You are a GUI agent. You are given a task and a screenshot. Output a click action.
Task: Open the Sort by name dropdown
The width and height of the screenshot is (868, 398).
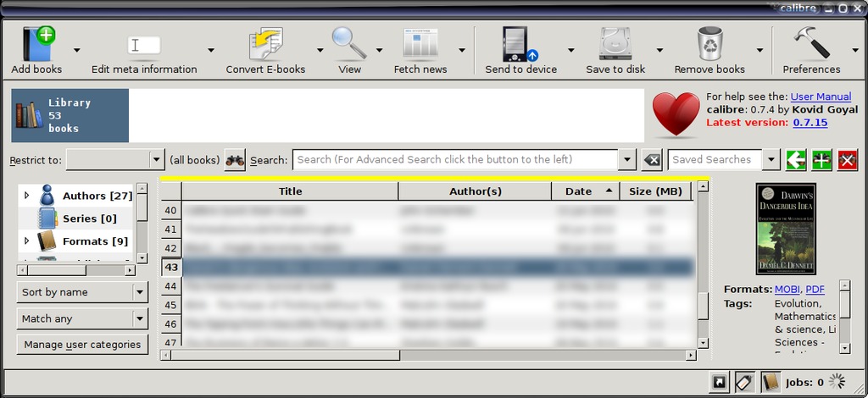(x=81, y=292)
